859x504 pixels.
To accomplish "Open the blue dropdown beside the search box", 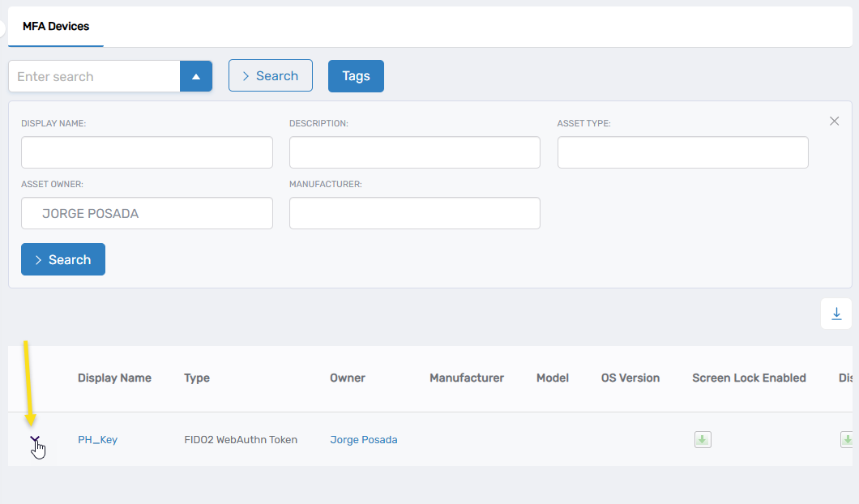I will point(195,75).
